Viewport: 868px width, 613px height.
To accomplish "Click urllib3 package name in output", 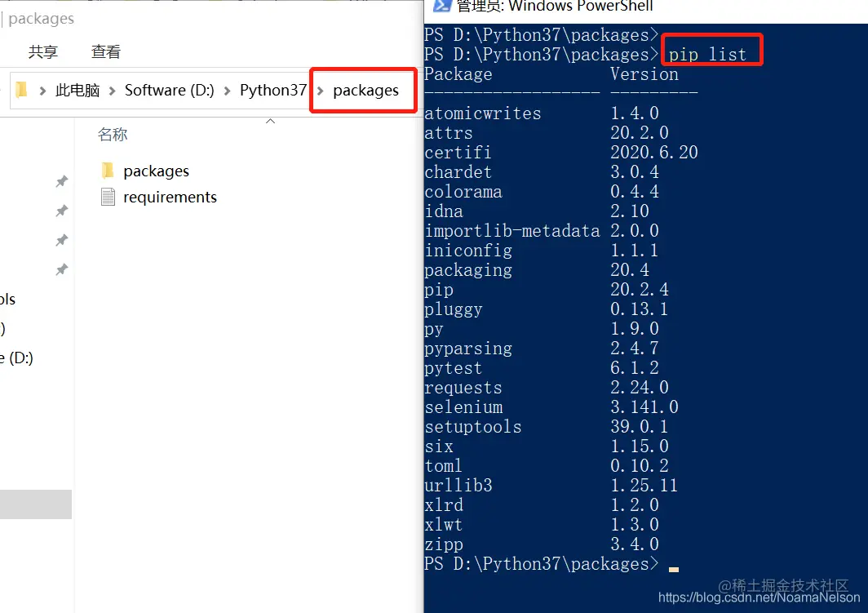I will coord(458,486).
